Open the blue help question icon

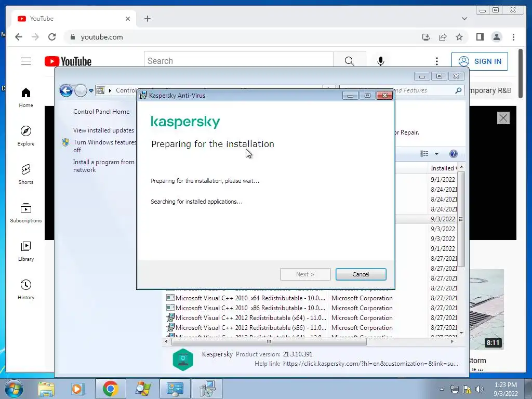click(x=453, y=154)
